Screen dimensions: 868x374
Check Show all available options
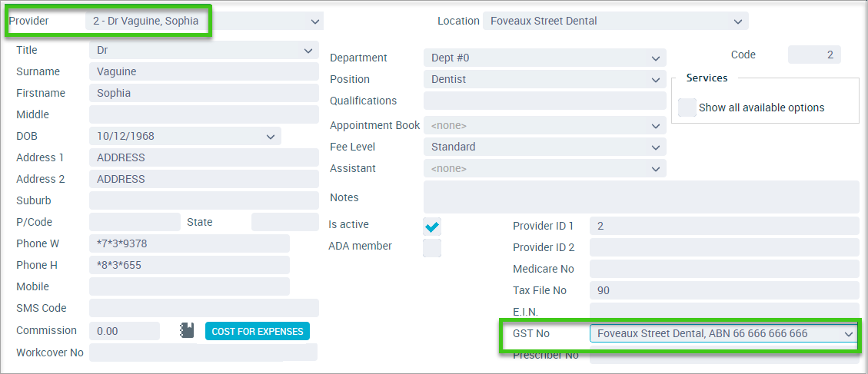coord(687,108)
